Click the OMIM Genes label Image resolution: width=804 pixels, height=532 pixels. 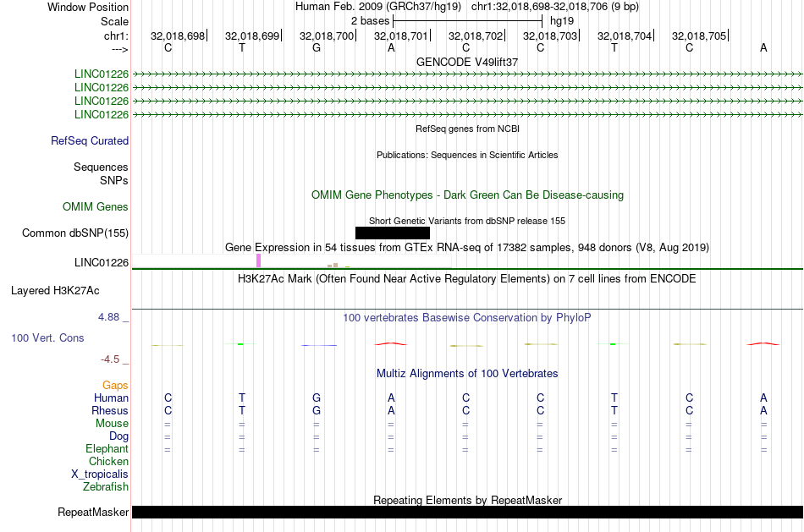tap(95, 207)
